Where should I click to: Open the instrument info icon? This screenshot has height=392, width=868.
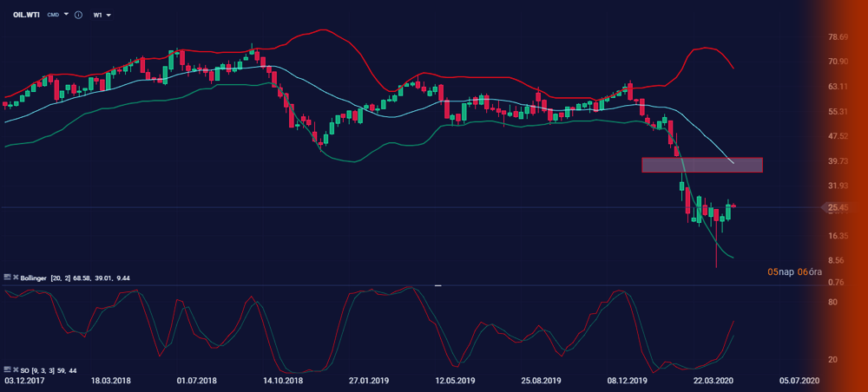click(80, 15)
